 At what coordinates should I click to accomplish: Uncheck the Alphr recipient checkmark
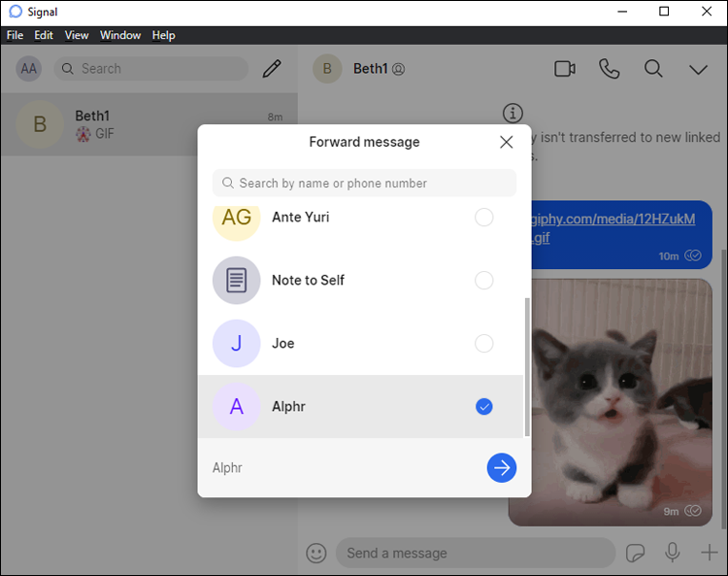(483, 407)
